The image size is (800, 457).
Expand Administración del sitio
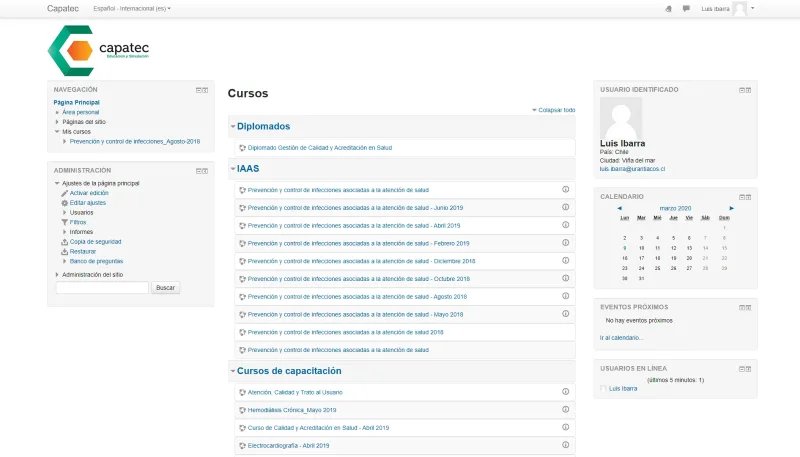(x=57, y=274)
